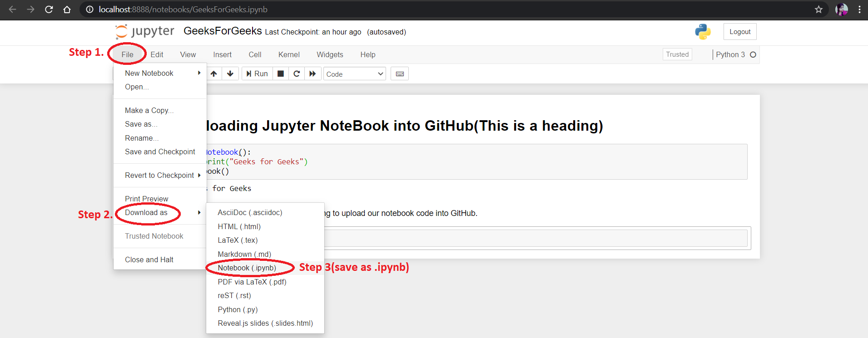Image resolution: width=868 pixels, height=338 pixels.
Task: Click the Logout button
Action: click(740, 32)
